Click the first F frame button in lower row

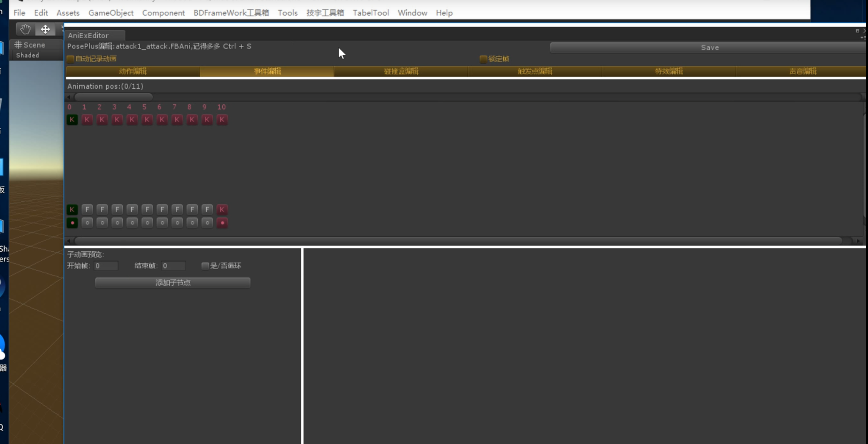[87, 209]
